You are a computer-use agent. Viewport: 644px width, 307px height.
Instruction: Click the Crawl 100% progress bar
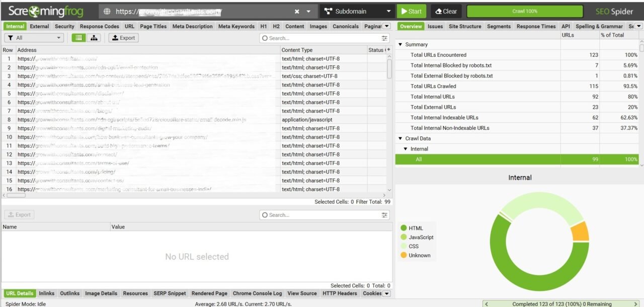525,11
